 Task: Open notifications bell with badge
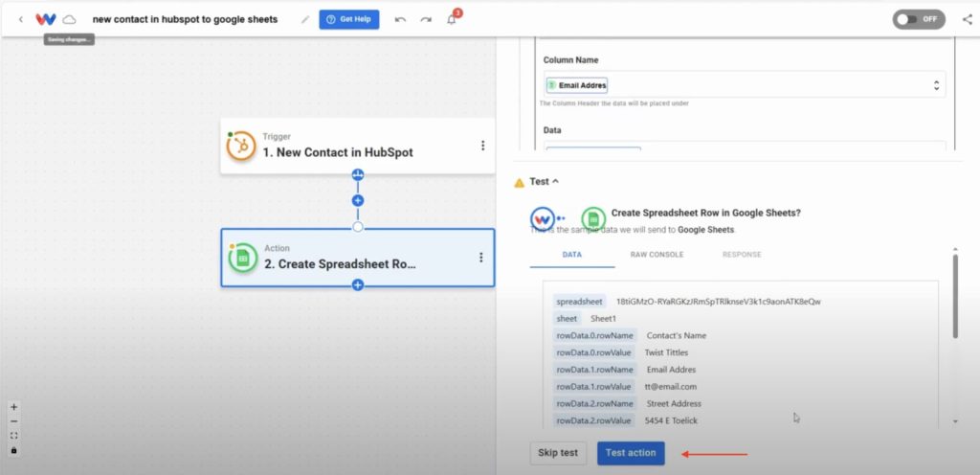[452, 19]
